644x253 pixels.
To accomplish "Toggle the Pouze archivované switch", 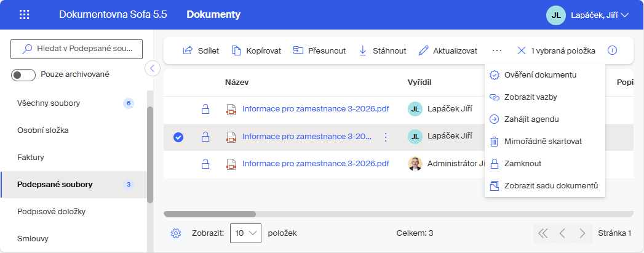I will (x=23, y=74).
